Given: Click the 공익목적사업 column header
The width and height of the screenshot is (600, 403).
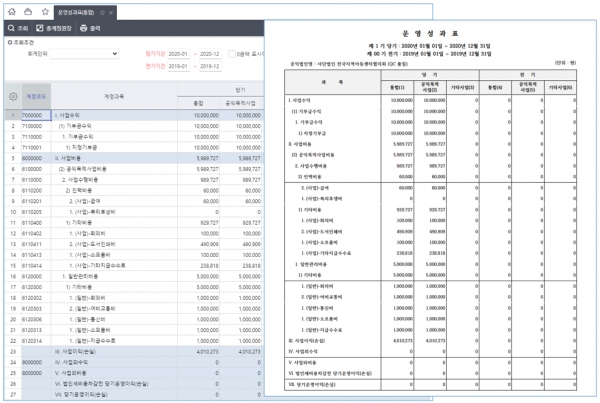Looking at the screenshot, I should (x=241, y=103).
